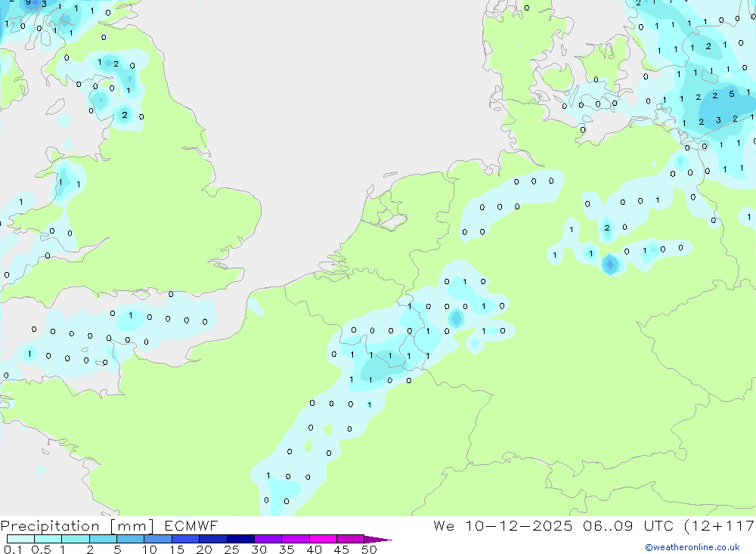Click the "40" legend scale label
The width and height of the screenshot is (756, 554).
tap(314, 549)
